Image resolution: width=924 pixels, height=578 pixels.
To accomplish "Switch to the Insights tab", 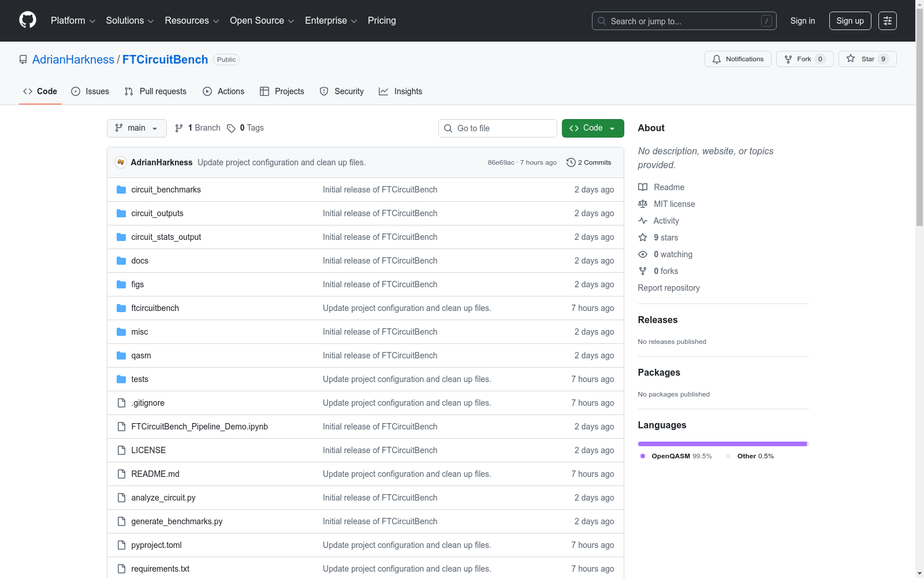I will click(401, 91).
